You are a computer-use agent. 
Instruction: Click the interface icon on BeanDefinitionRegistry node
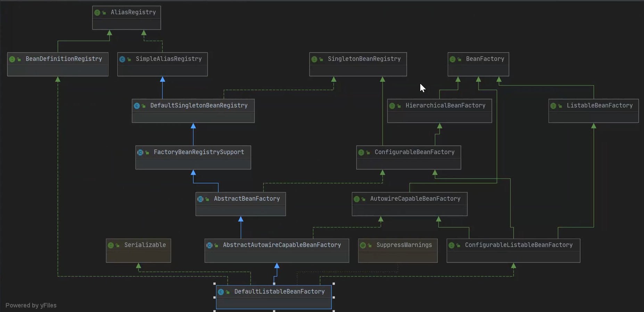(x=12, y=59)
